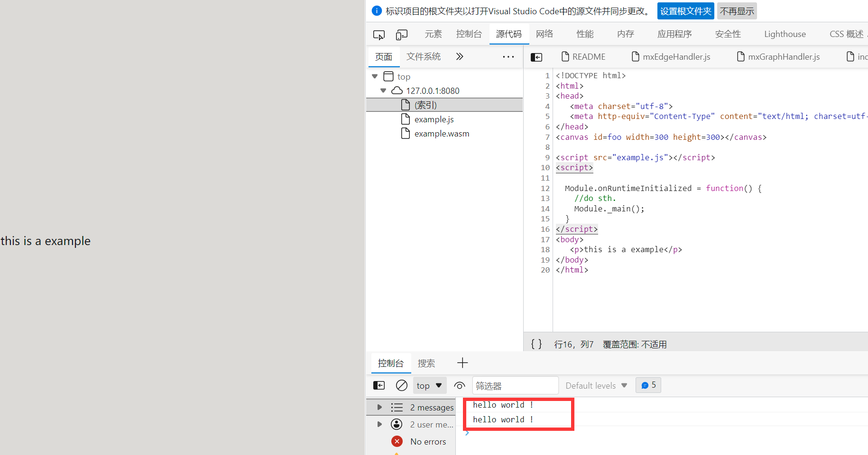Activate the inspect element picker icon

(379, 35)
